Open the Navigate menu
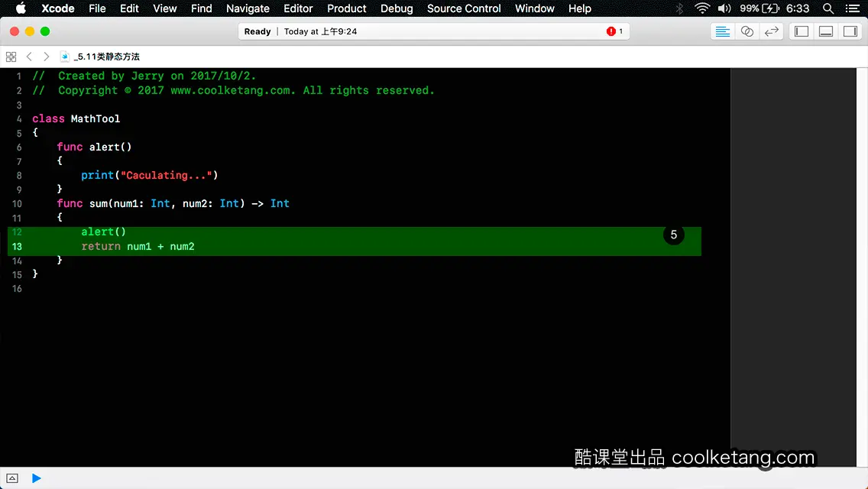The image size is (868, 489). coord(248,8)
